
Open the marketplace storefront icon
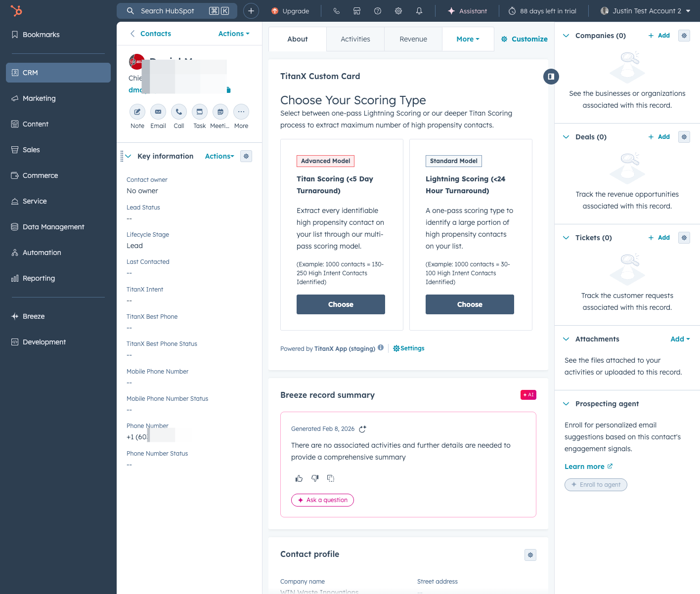tap(357, 11)
